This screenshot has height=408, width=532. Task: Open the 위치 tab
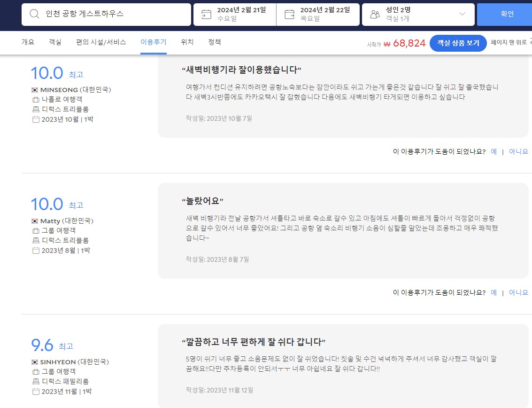pos(186,42)
